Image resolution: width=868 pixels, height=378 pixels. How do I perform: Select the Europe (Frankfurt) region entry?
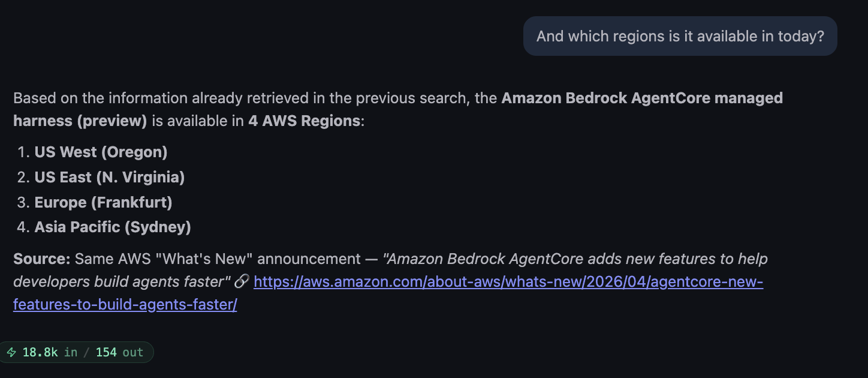click(103, 202)
